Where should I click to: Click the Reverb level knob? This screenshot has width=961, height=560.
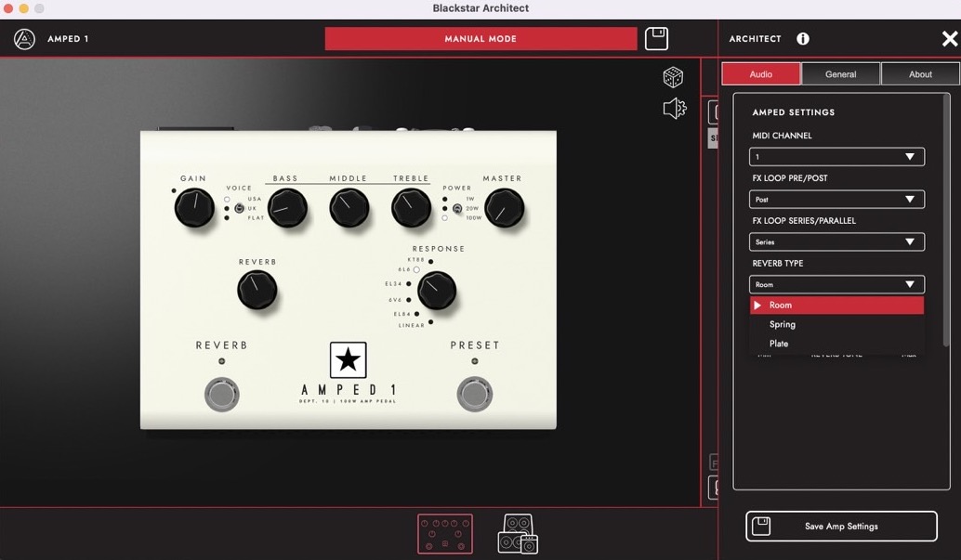tap(257, 290)
